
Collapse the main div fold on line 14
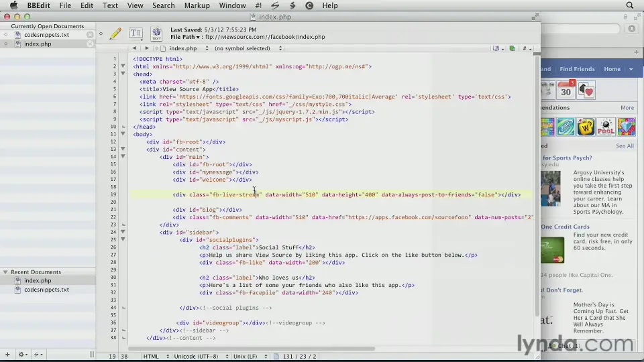[x=123, y=156]
